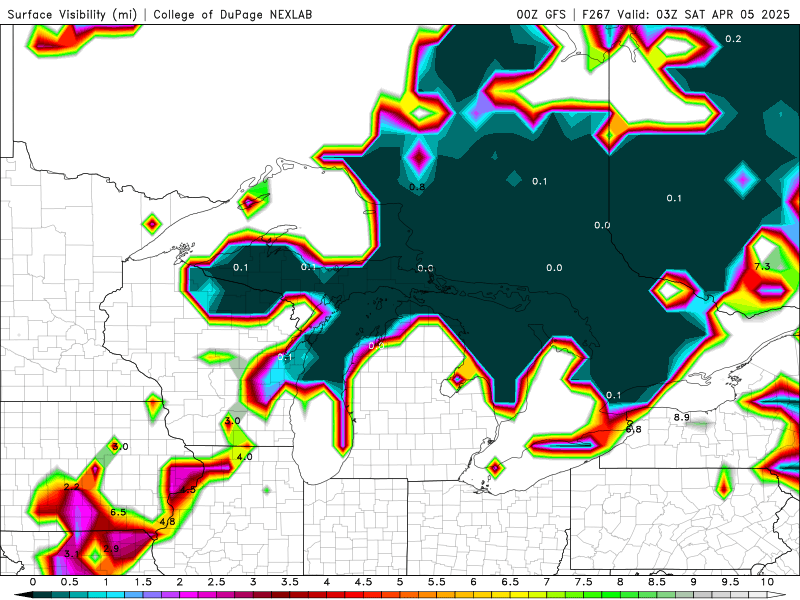This screenshot has height=600, width=800.
Task: Click the 10 tick label on the color scale
Action: [x=767, y=582]
